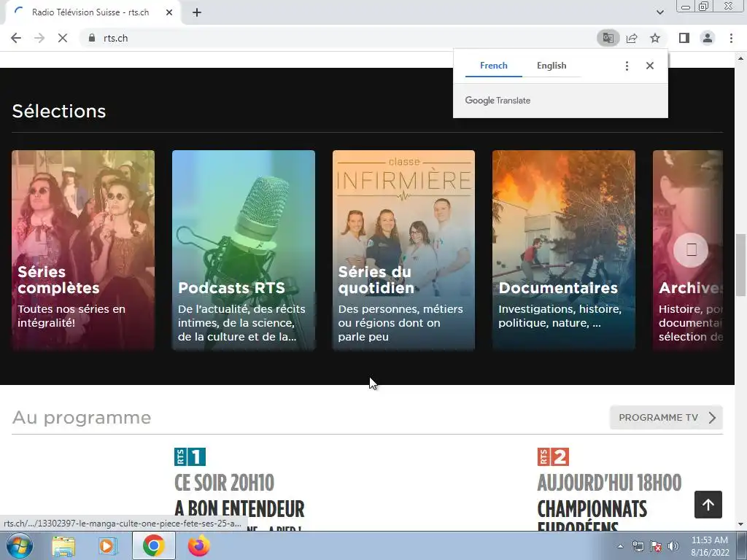This screenshot has height=560, width=747.
Task: Share this page icon
Action: tap(632, 38)
